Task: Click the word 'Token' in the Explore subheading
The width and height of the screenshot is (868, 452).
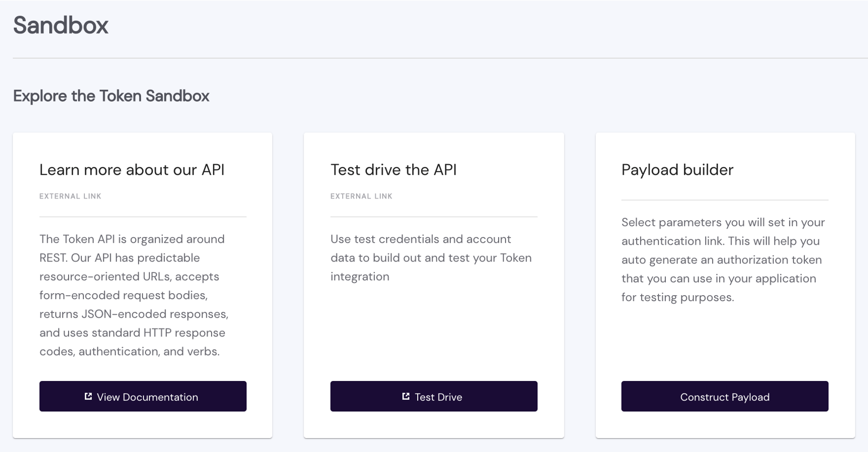Action: (121, 96)
